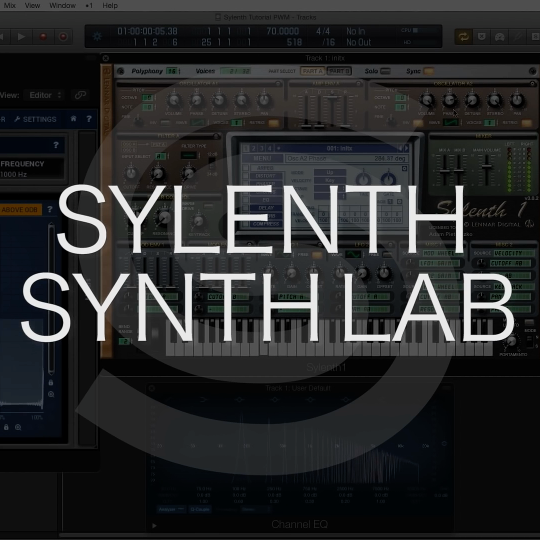
Task: Open the Sylenth MENU dropdown in the display
Action: pyautogui.click(x=262, y=158)
